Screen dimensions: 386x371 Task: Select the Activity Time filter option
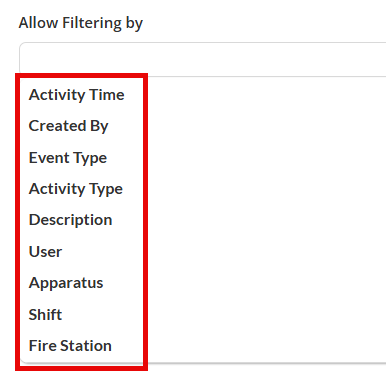point(77,95)
